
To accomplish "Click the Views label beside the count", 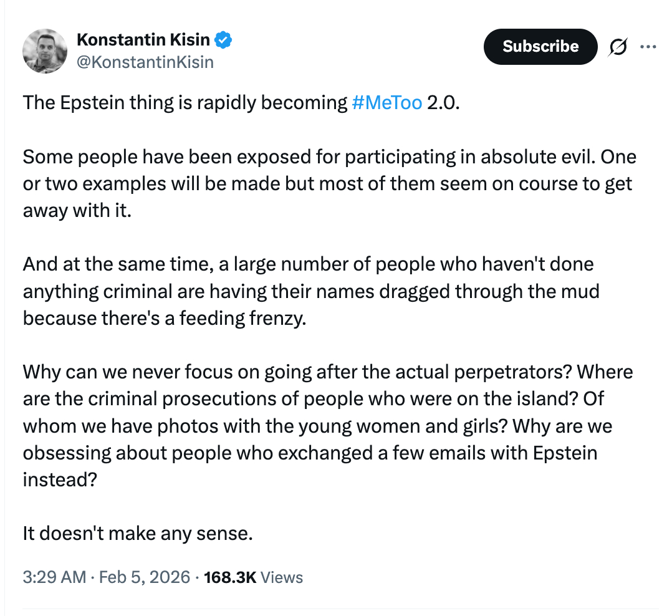I will 282,577.
